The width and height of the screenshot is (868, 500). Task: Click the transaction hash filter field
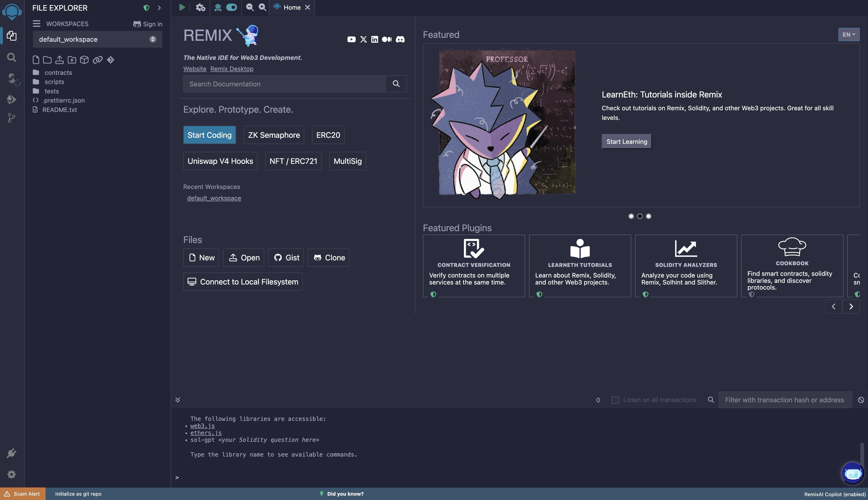(x=785, y=400)
